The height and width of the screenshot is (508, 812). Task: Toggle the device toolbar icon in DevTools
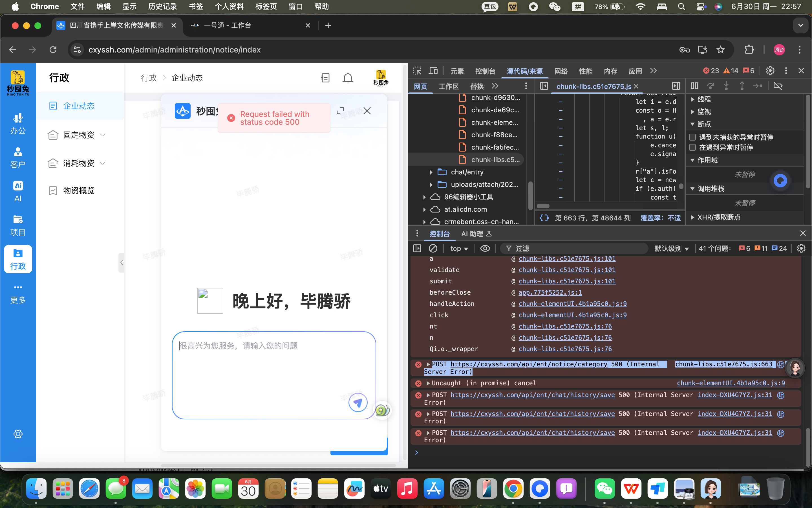[433, 71]
